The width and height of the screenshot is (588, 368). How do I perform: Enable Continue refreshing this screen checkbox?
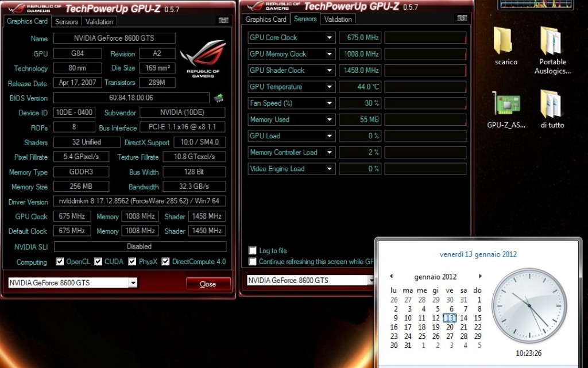(x=253, y=262)
